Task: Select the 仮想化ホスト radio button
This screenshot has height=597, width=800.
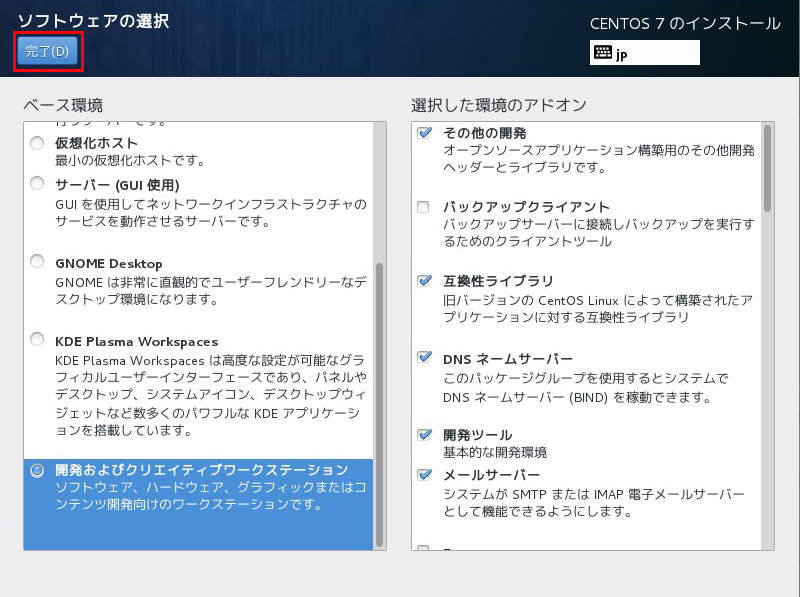Action: click(37, 143)
